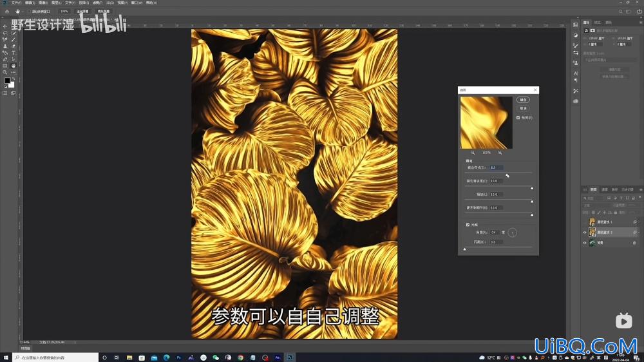This screenshot has height=362, width=644.
Task: Open the Properties panel flyout menu
Action: [640, 22]
